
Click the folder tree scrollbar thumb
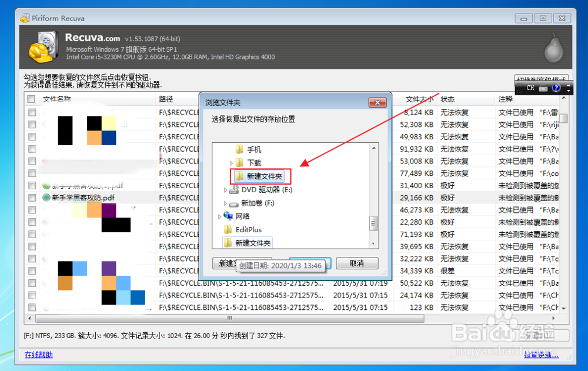(373, 223)
